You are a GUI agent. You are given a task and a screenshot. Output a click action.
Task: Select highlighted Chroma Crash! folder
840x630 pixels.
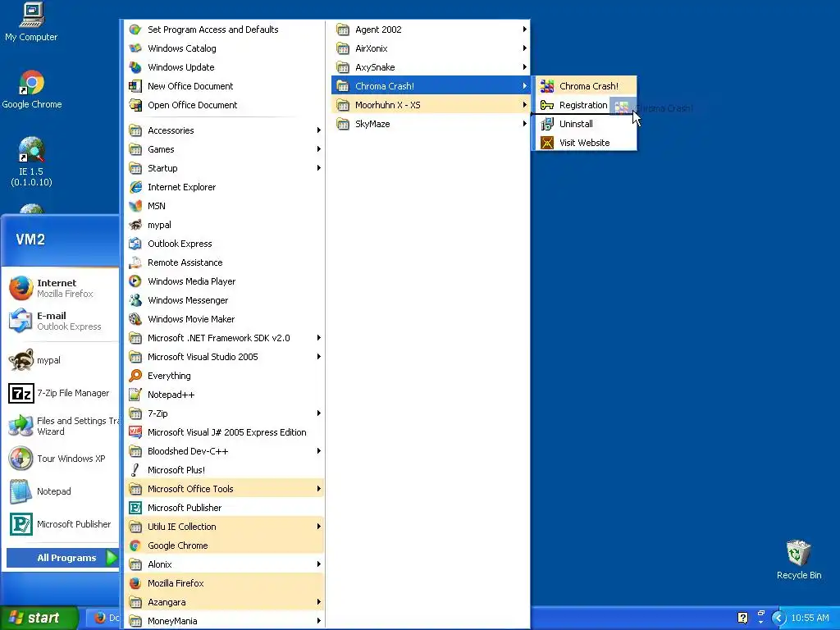(430, 86)
